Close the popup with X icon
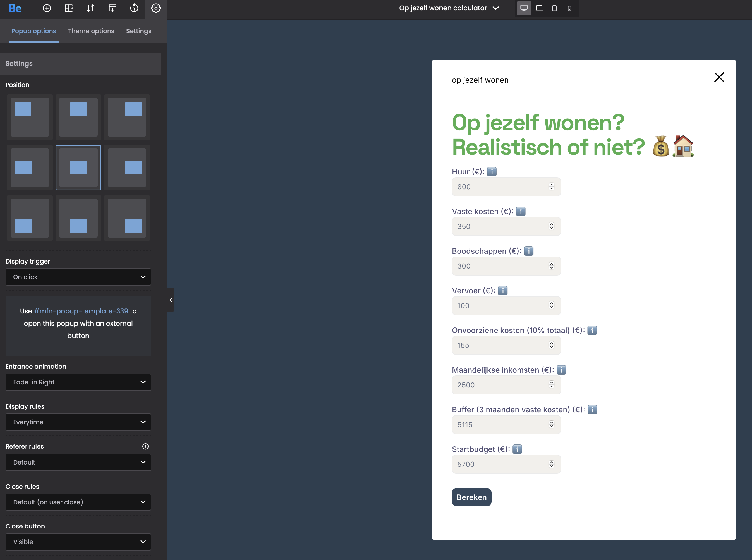 [x=719, y=77]
